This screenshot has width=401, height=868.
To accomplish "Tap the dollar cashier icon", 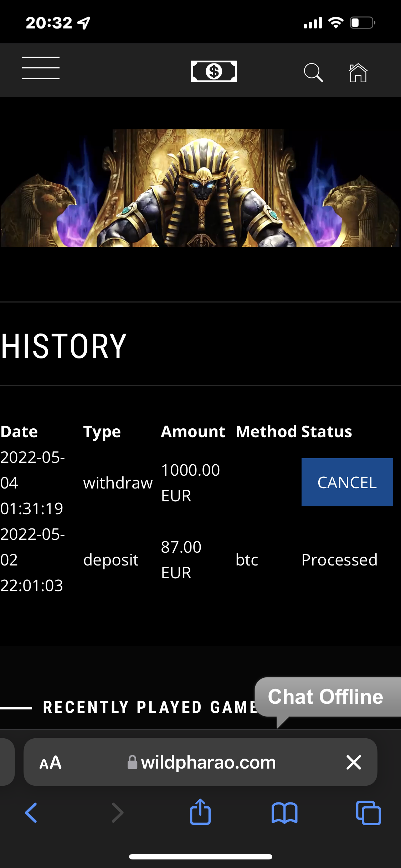I will 214,71.
